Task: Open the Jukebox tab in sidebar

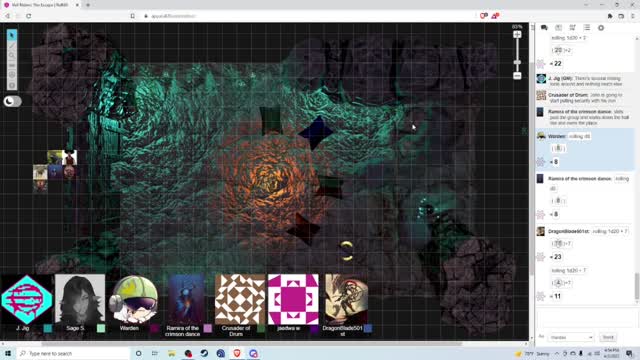Action: click(x=572, y=28)
